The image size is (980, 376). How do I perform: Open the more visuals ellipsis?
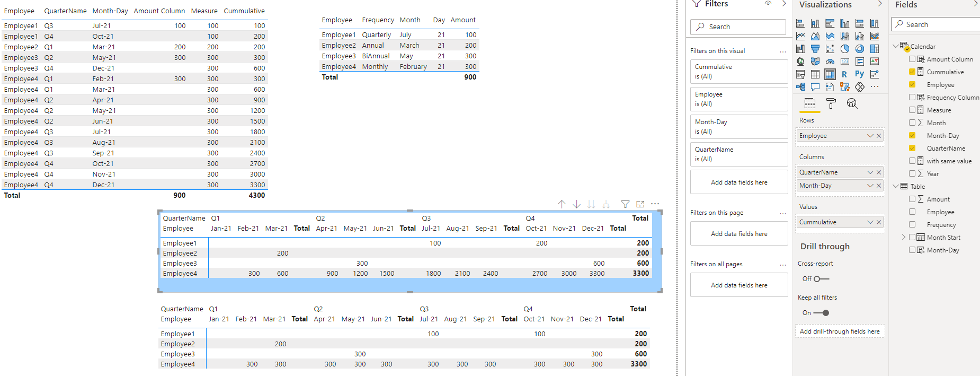tap(875, 87)
